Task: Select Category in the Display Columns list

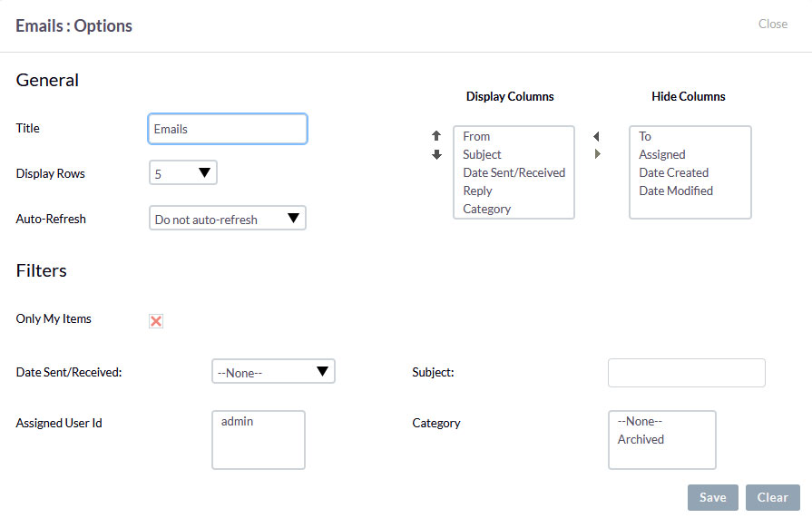Action: (486, 209)
